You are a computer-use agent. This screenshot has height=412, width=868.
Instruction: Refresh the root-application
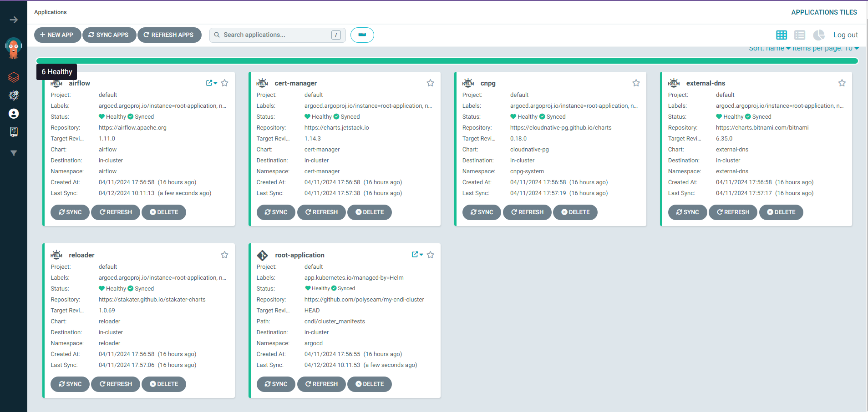[321, 384]
